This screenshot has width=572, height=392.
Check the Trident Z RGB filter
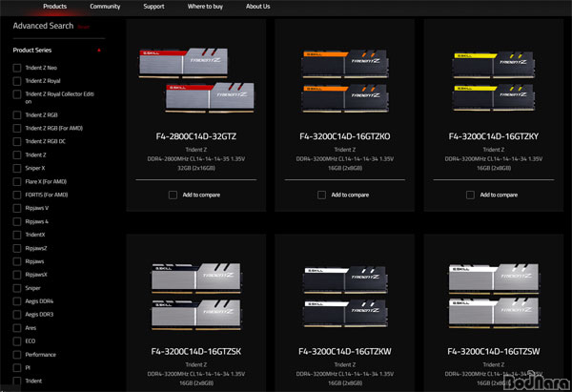click(x=17, y=115)
